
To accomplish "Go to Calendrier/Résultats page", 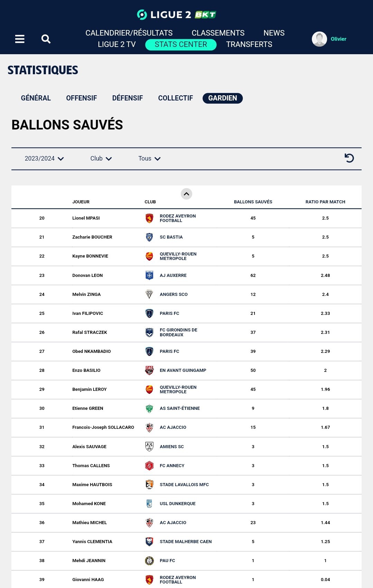I will coord(129,33).
